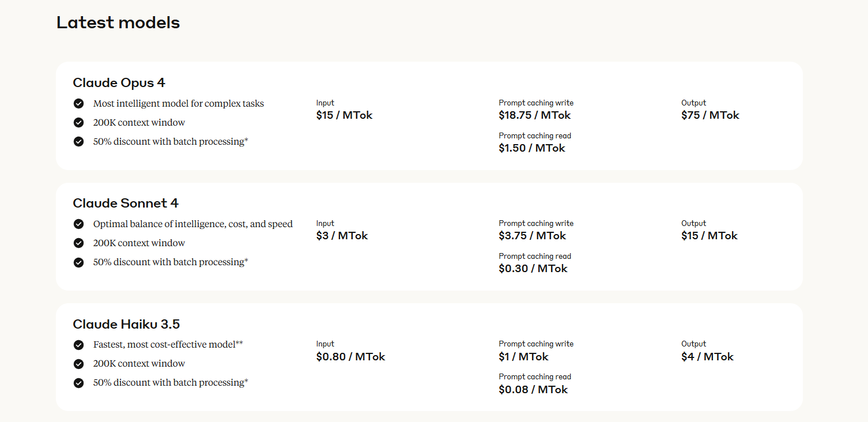Click the $0.80 / MTok Haiku input price
The width and height of the screenshot is (868, 422).
click(351, 357)
